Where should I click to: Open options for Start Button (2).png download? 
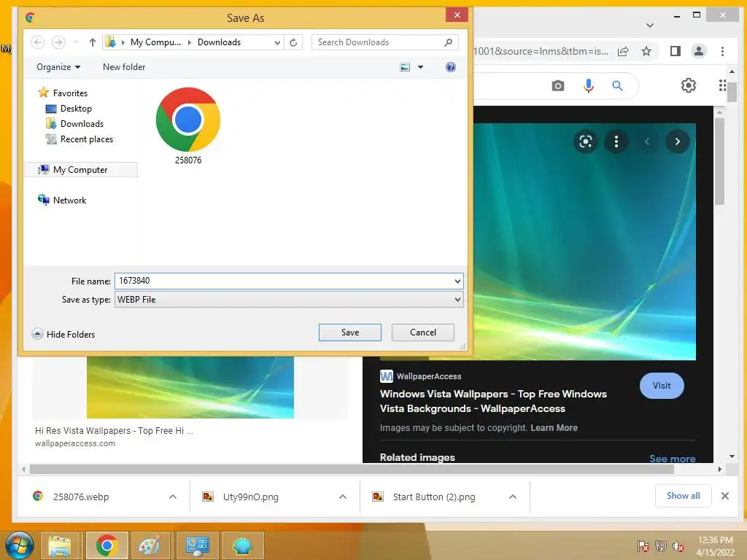(x=513, y=497)
